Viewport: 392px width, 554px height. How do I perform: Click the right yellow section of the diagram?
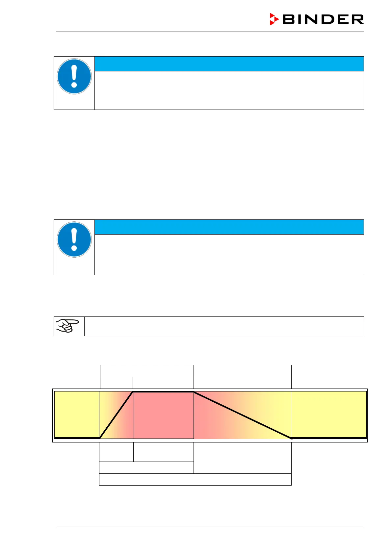[328, 415]
